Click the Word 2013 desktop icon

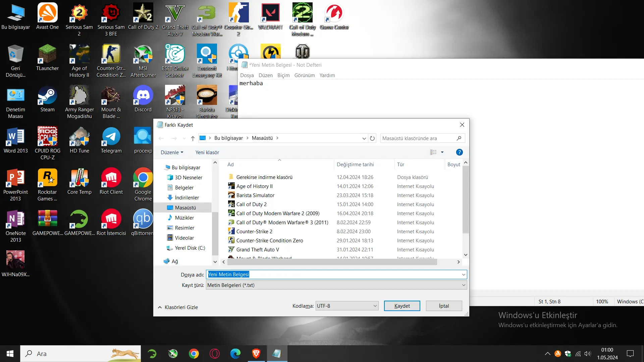[15, 140]
